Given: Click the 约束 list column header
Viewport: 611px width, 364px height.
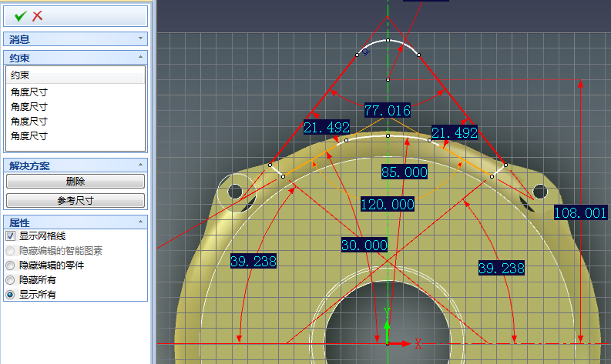Looking at the screenshot, I should pos(76,75).
